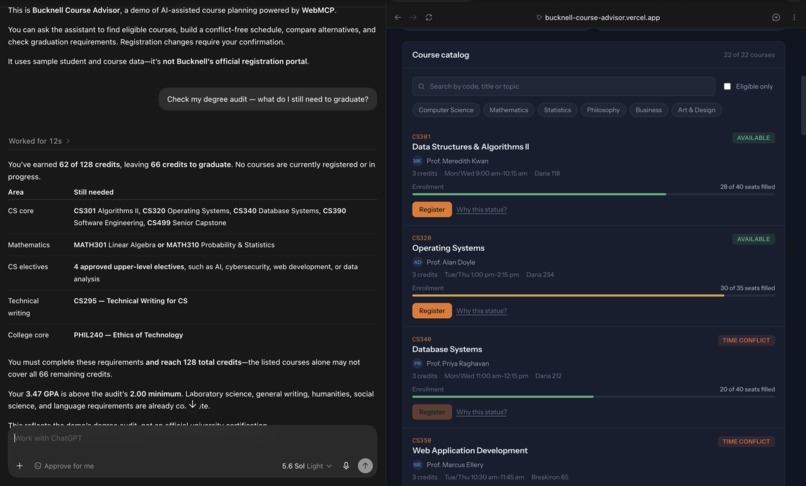The image size is (806, 486).
Task: Filter catalog by Art & Design
Action: click(696, 110)
